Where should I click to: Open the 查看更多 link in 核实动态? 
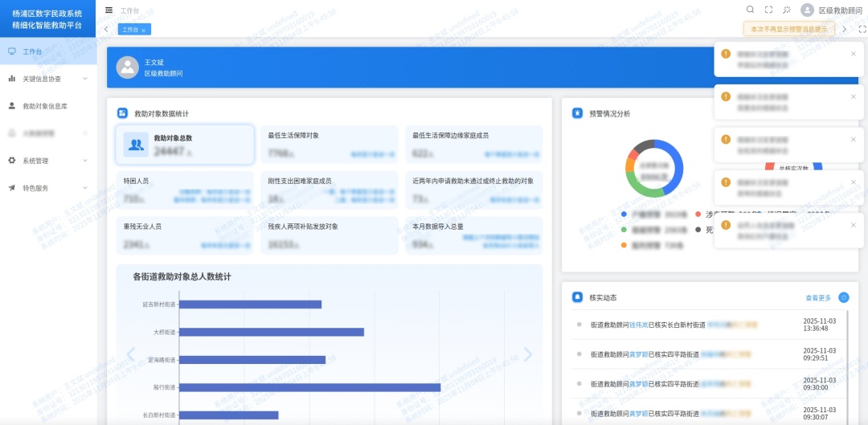click(x=817, y=298)
